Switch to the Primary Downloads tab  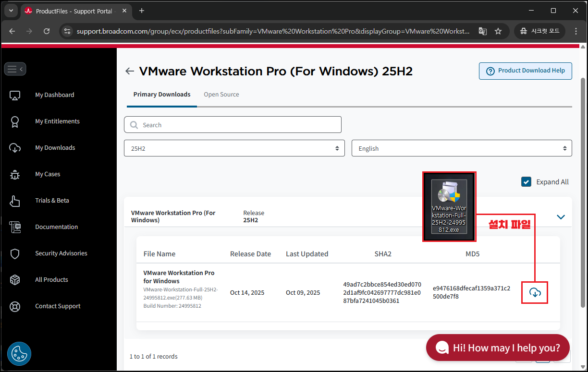[x=162, y=95]
